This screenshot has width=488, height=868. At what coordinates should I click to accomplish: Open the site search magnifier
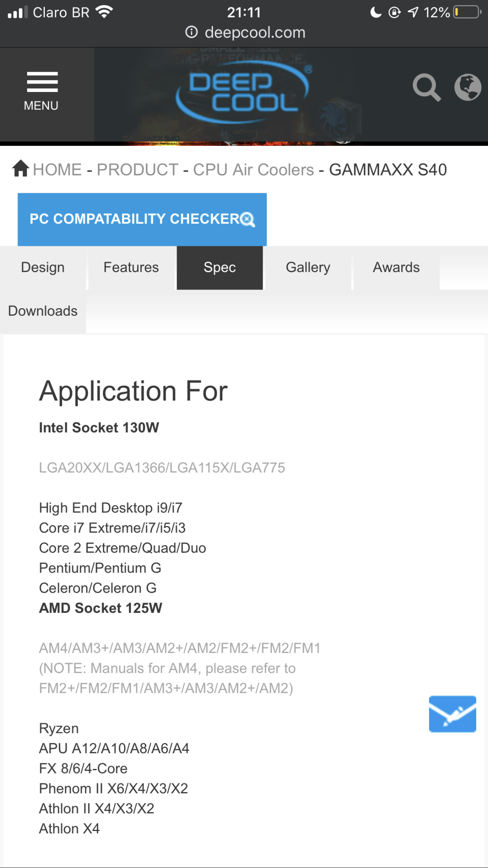[x=426, y=88]
